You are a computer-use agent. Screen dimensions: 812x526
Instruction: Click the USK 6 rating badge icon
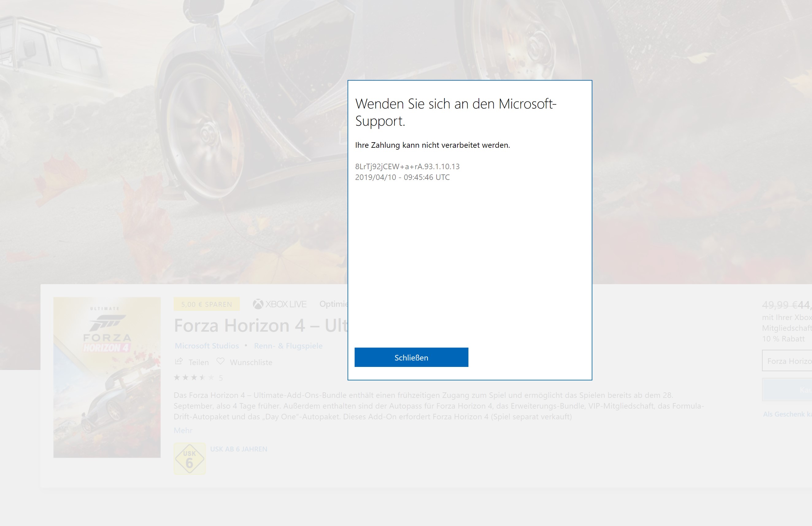[x=189, y=459]
